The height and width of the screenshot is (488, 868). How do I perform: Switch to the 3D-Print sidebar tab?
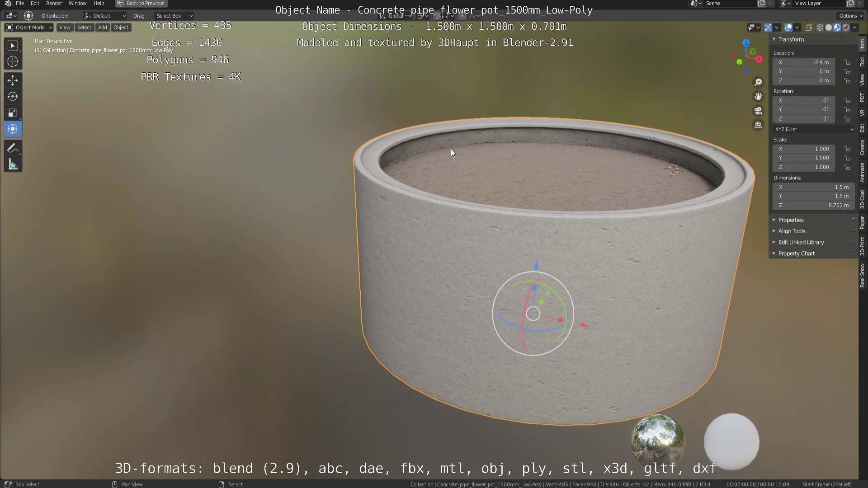(863, 246)
